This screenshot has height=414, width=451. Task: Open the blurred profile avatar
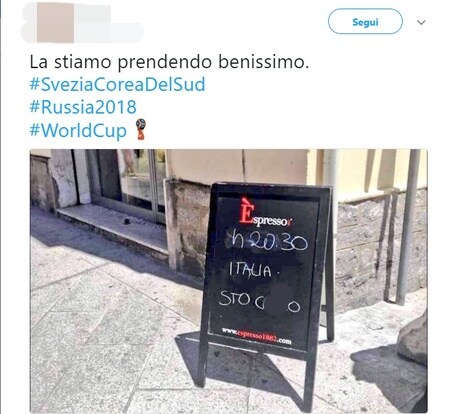pos(55,23)
